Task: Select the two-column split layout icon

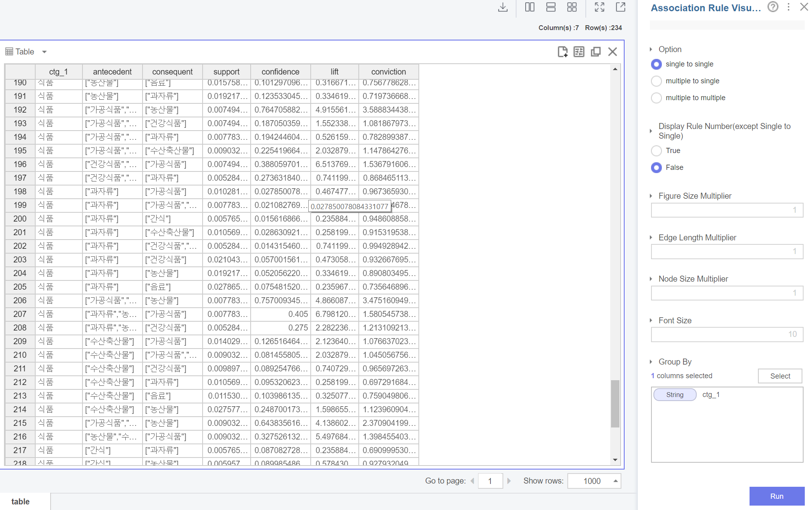Action: click(529, 7)
